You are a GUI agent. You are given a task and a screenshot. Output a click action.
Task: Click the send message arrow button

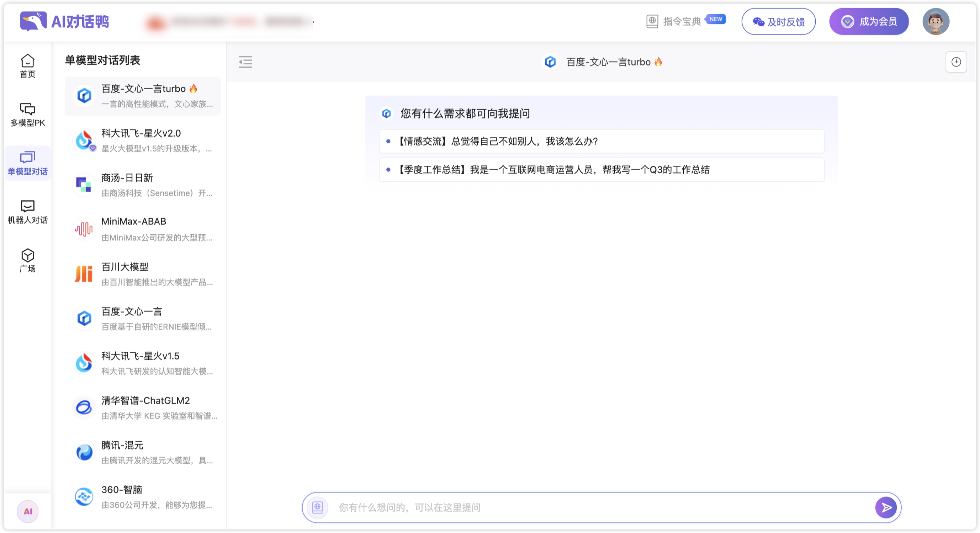click(886, 507)
